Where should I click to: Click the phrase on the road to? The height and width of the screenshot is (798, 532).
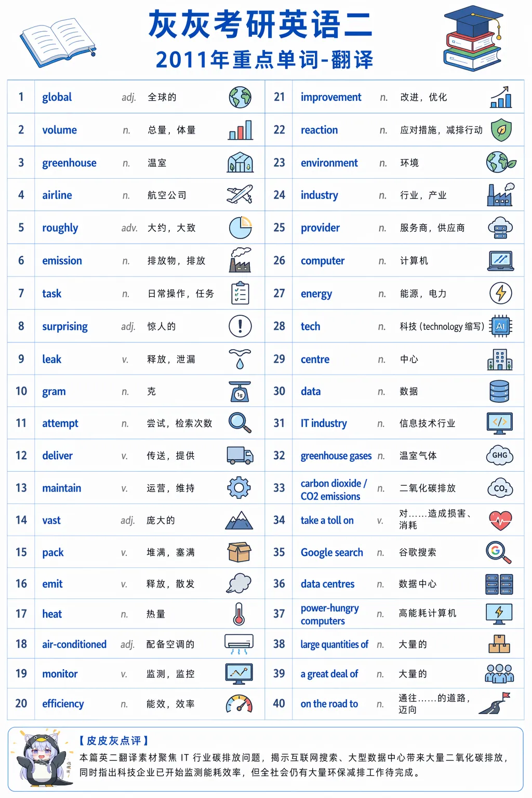pos(329,703)
